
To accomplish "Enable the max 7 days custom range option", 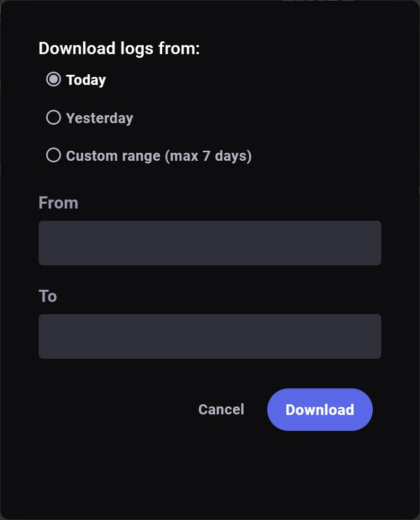I will click(x=54, y=155).
